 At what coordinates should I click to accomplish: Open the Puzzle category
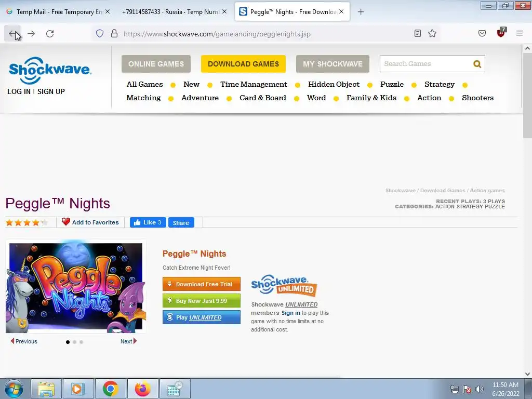(x=392, y=84)
